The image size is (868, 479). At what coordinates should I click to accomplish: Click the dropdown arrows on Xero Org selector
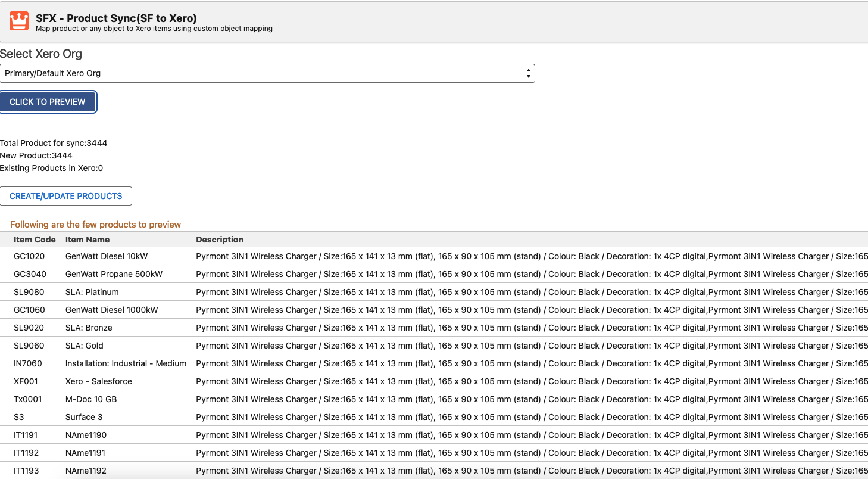pos(528,73)
